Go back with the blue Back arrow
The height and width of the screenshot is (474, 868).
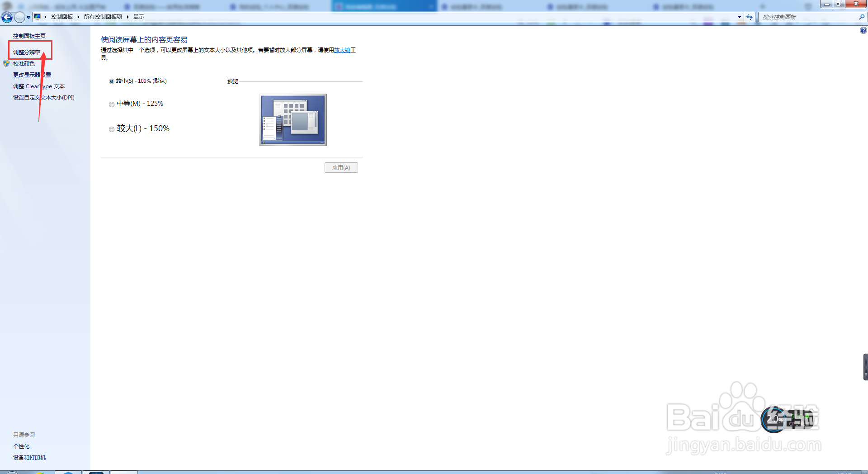pos(7,17)
